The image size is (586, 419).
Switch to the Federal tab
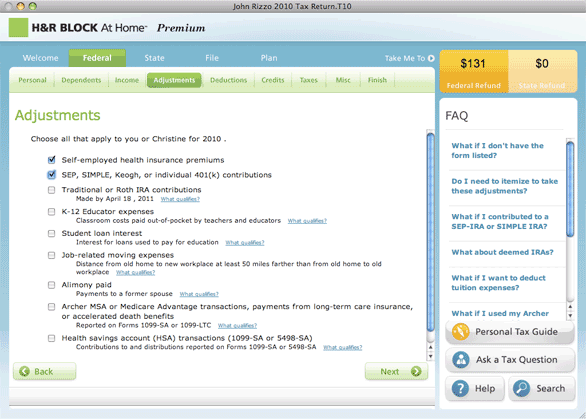[97, 58]
